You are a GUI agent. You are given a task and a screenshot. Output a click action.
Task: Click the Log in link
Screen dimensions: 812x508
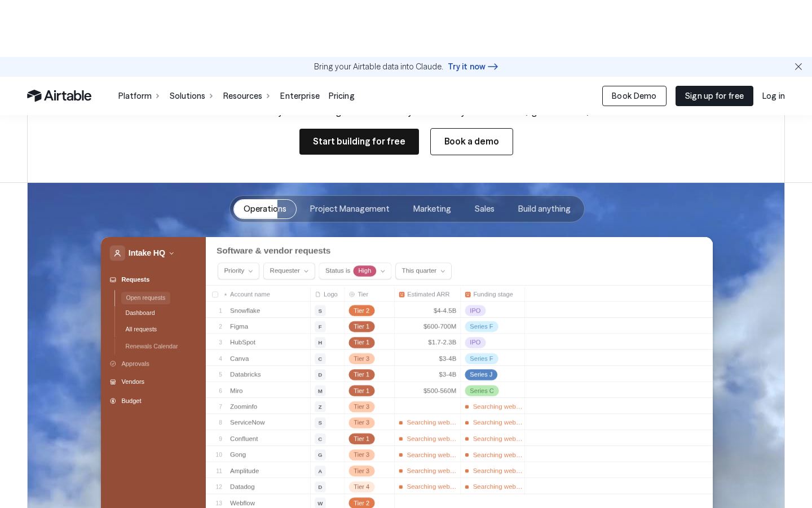[x=773, y=96]
